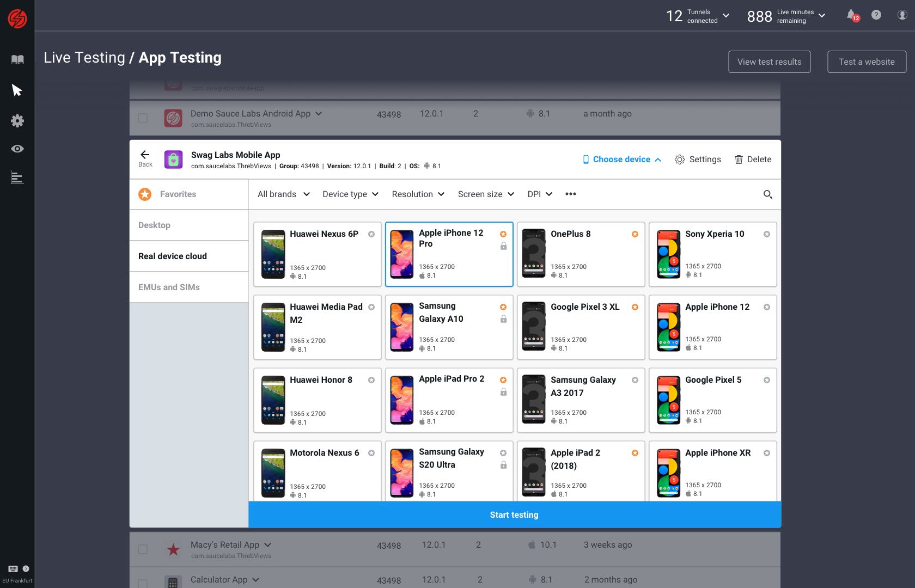
Task: Toggle favorite star on Google Pixel 3 XL
Action: tap(635, 307)
